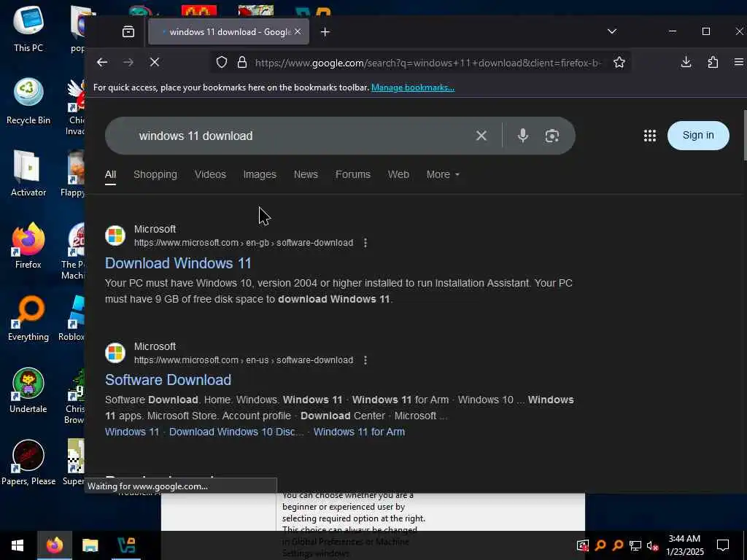Screen dimensions: 747x560
Task: Switch to Videos results tab
Action: click(210, 175)
